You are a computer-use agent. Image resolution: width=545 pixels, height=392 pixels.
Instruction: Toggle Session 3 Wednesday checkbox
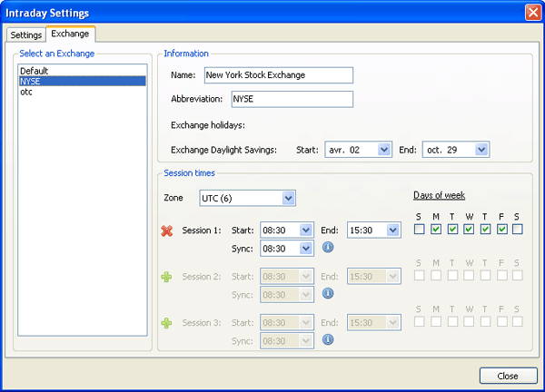tap(469, 321)
